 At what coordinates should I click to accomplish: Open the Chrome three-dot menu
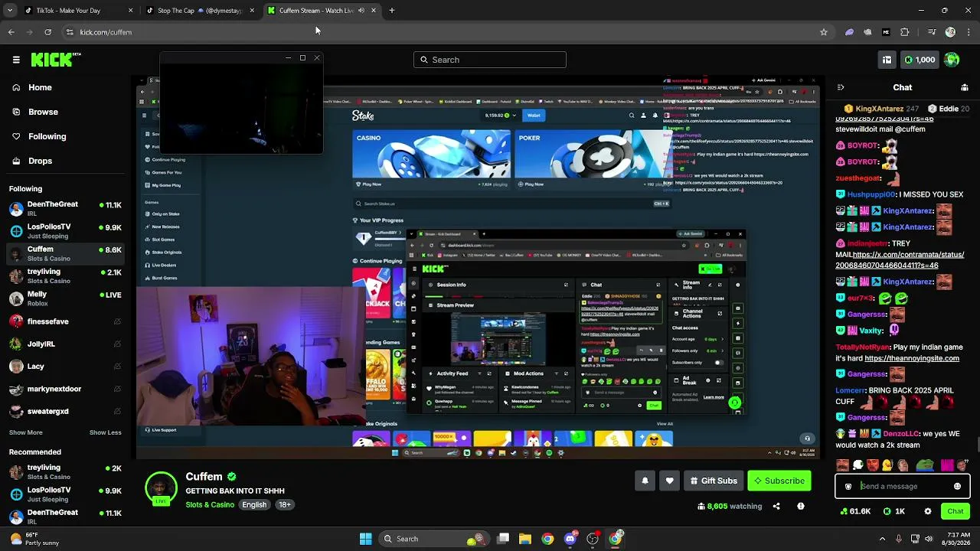969,32
